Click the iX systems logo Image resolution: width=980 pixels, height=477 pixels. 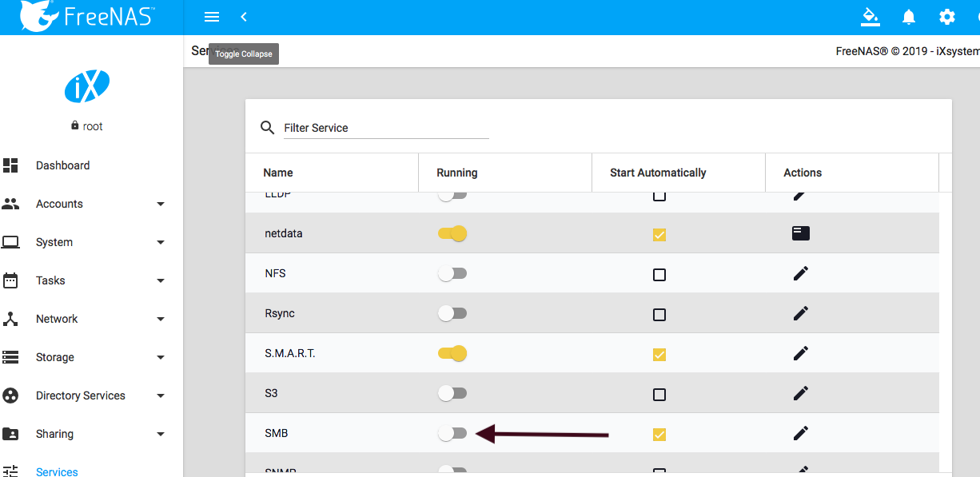click(x=87, y=86)
